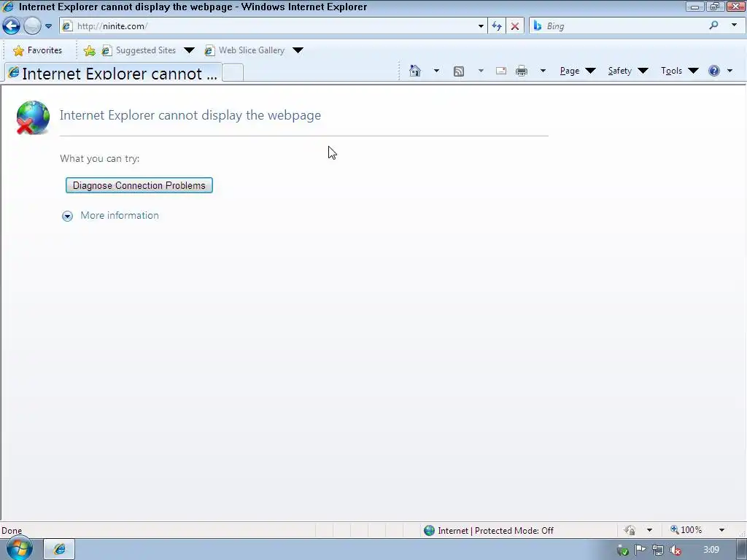The height and width of the screenshot is (560, 747).
Task: Open Suggested Sites link
Action: pos(139,50)
